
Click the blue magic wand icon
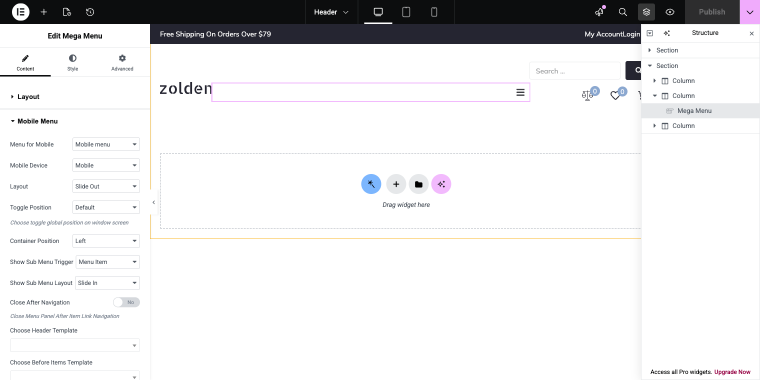click(x=371, y=184)
